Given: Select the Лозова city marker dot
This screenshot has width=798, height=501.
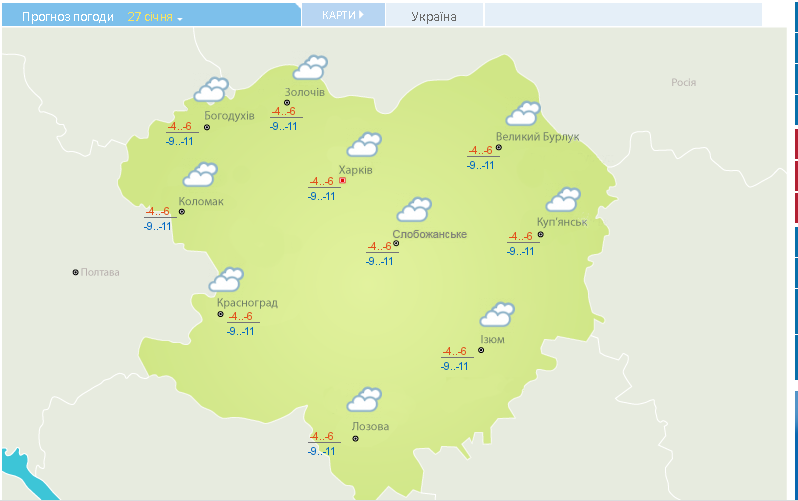Looking at the screenshot, I should coord(356,439).
